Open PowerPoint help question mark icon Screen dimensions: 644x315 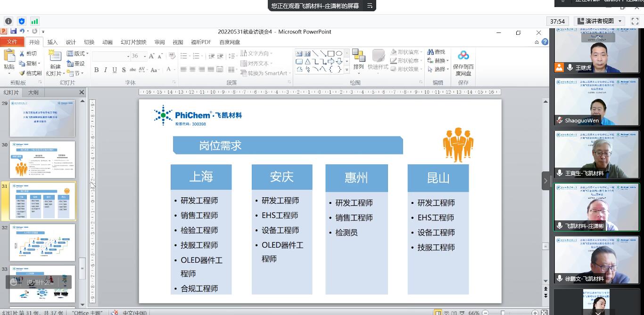[545, 42]
